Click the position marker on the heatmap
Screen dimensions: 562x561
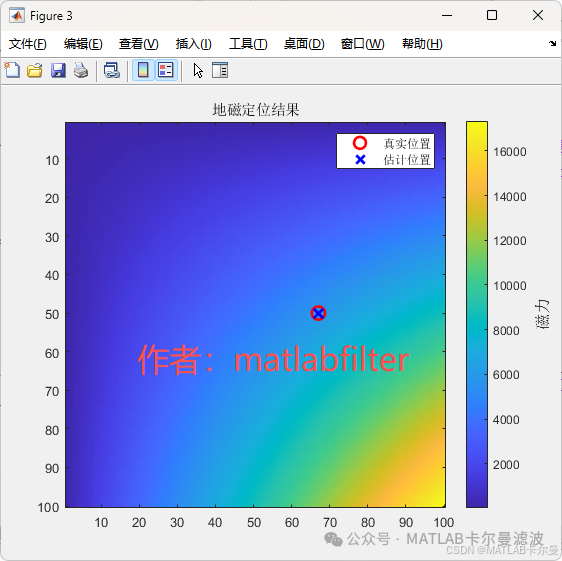coord(318,313)
